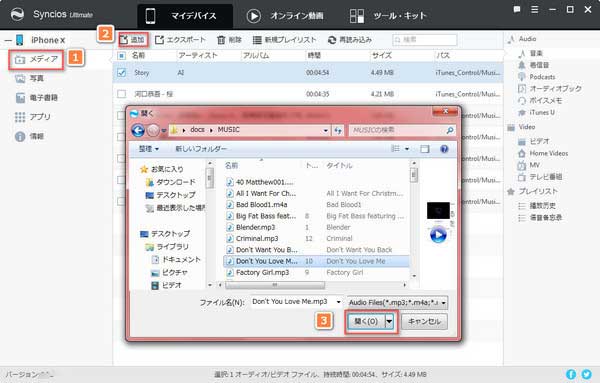Screen dimensions: 600x383
Task: Select ドキュメント in the navigation tree
Action: tap(176, 260)
